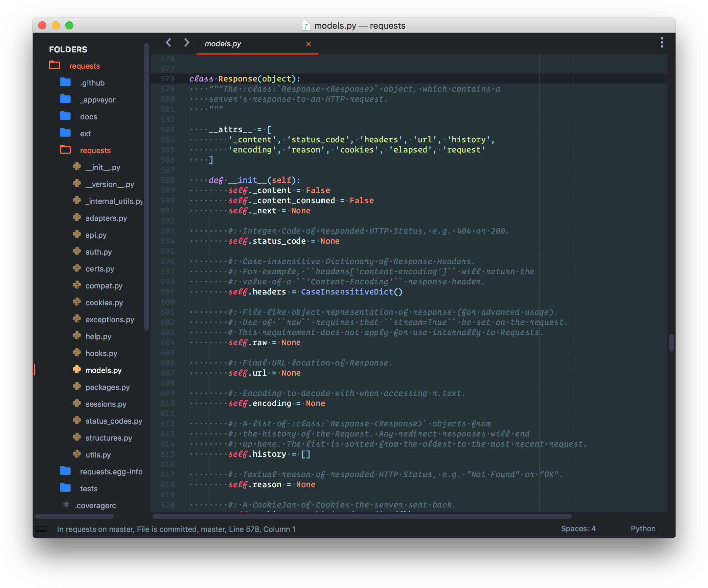The image size is (708, 588).
Task: Click Python icon beside api.py
Action: [x=77, y=234]
